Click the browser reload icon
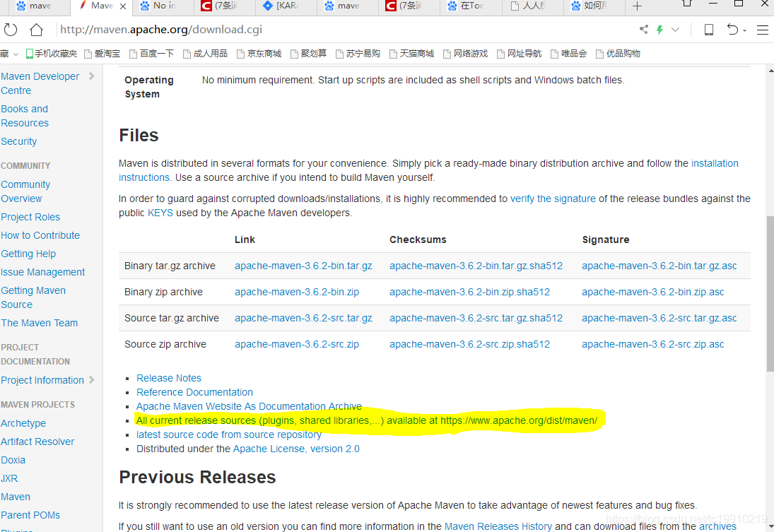The image size is (774, 532). 11,30
